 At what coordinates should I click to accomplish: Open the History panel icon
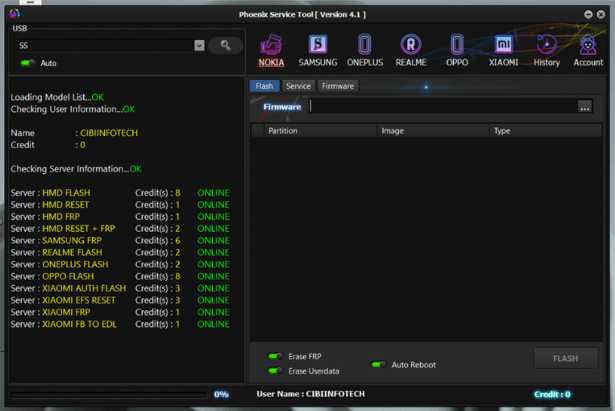pyautogui.click(x=546, y=49)
